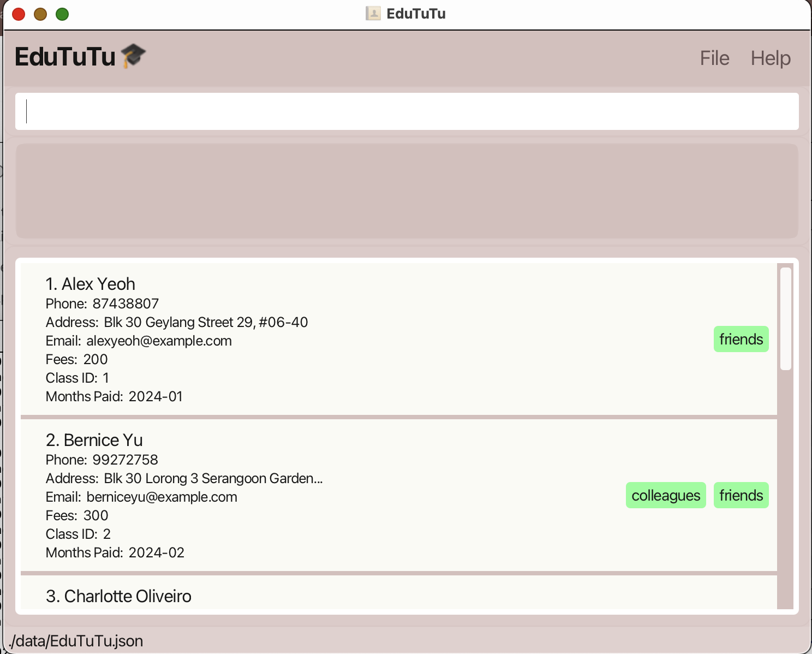812x654 pixels.
Task: Select the 3. Charlotte Oliveiro entry name
Action: point(118,596)
